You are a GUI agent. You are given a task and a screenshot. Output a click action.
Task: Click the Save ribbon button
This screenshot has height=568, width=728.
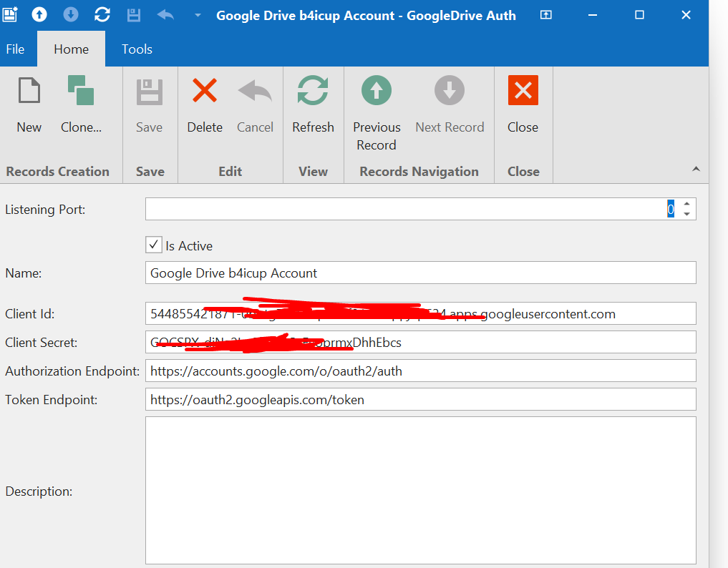click(x=149, y=105)
